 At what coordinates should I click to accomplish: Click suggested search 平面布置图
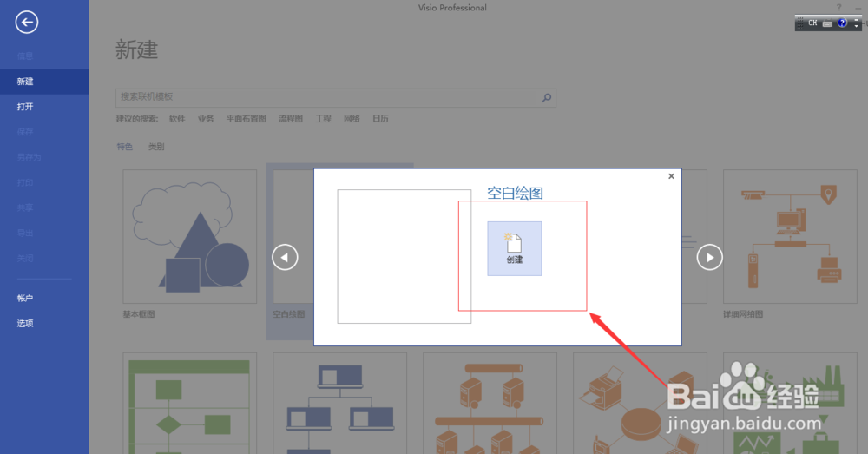click(x=247, y=119)
